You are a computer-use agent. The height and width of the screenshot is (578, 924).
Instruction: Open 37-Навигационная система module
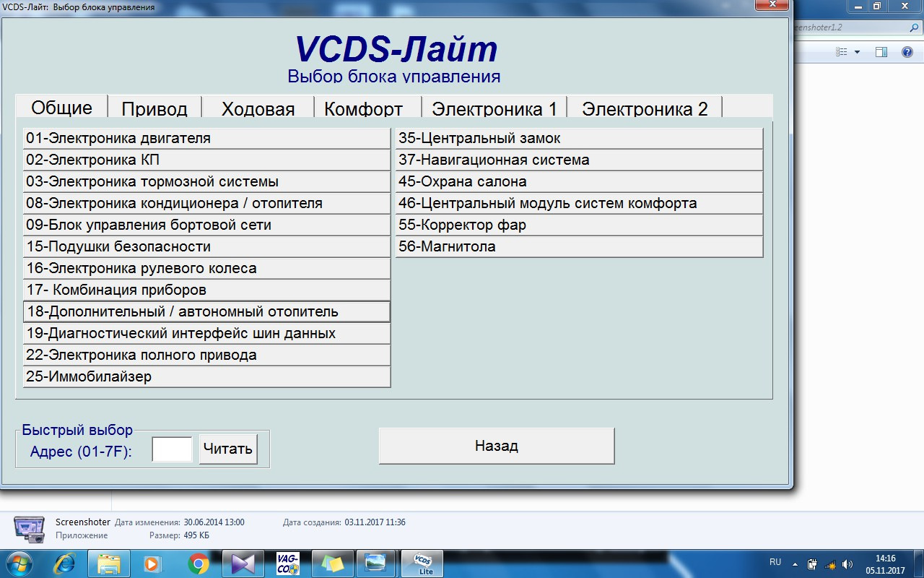(579, 160)
